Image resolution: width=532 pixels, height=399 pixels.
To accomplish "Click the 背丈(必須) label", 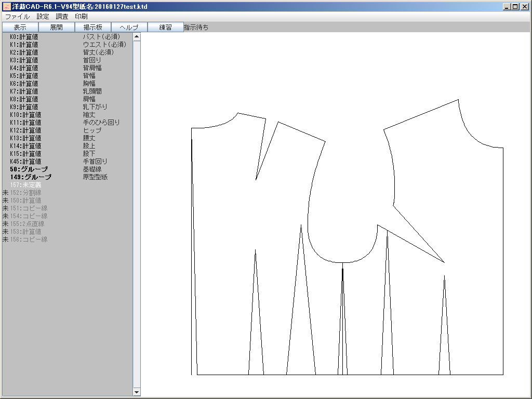I will [98, 52].
